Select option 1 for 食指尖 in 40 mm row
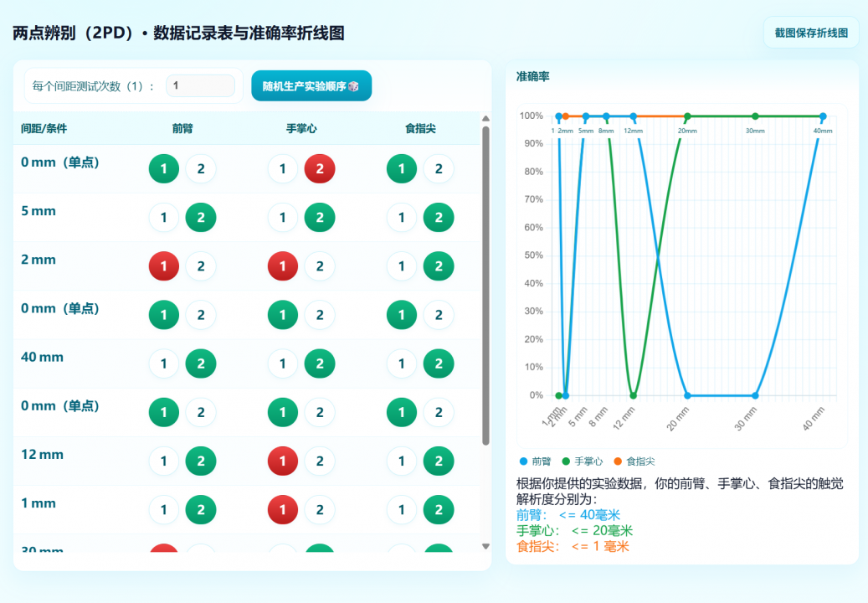This screenshot has height=603, width=868. pos(402,363)
